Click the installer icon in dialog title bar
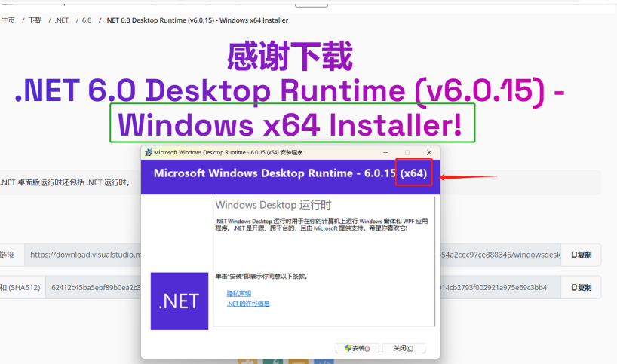Viewport: 617px width, 364px height. pos(148,152)
